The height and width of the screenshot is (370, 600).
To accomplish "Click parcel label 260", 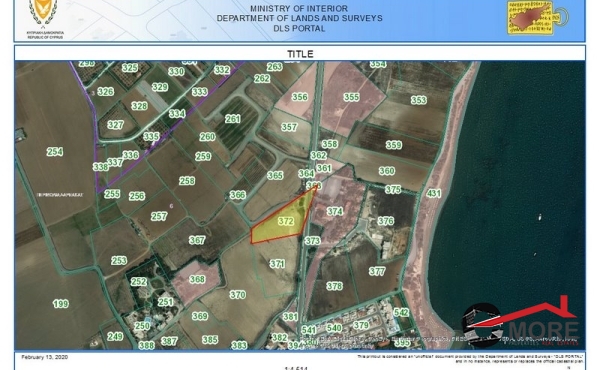I will pos(207,137).
